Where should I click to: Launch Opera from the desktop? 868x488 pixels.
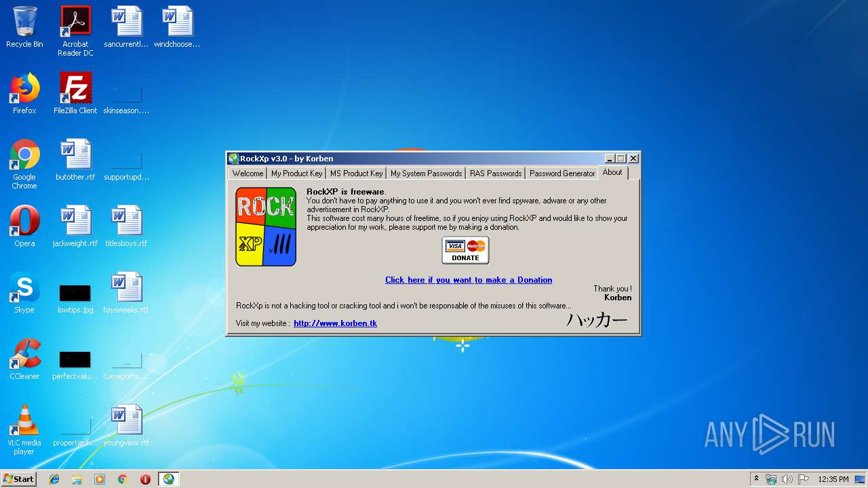pos(24,226)
